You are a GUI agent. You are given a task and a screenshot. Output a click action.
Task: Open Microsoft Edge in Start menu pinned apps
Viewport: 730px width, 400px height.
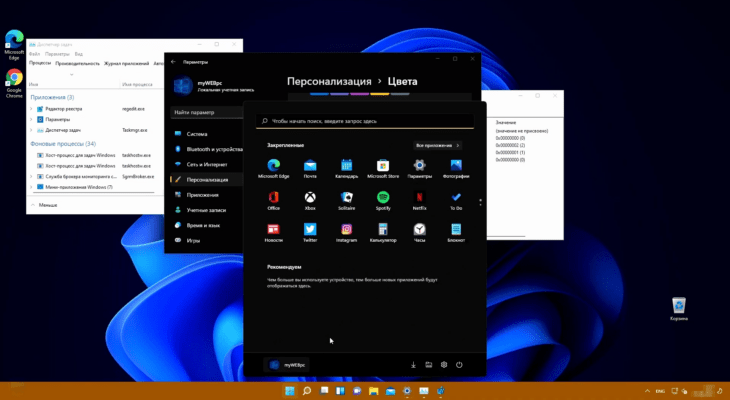click(273, 169)
